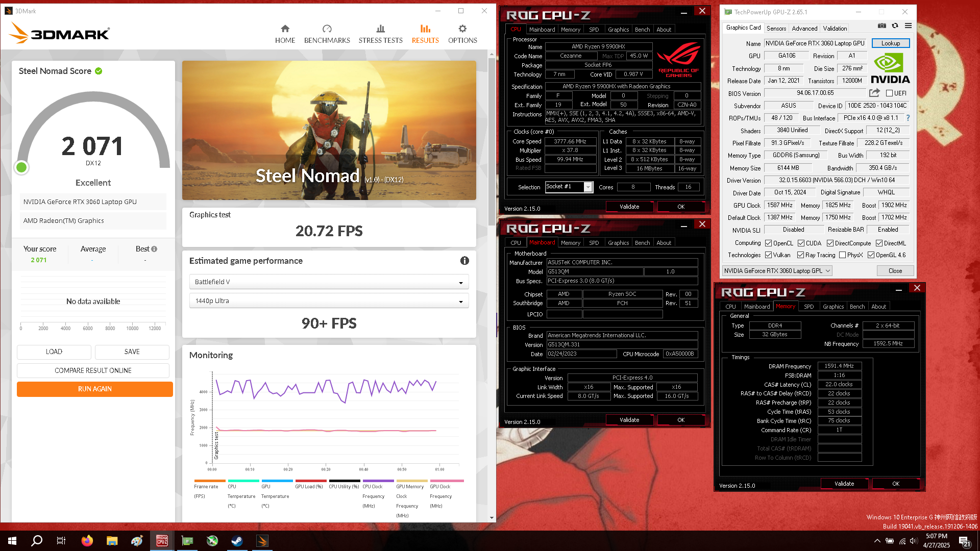Click the RUN AGAIN button
The width and height of the screenshot is (980, 551).
click(x=95, y=389)
